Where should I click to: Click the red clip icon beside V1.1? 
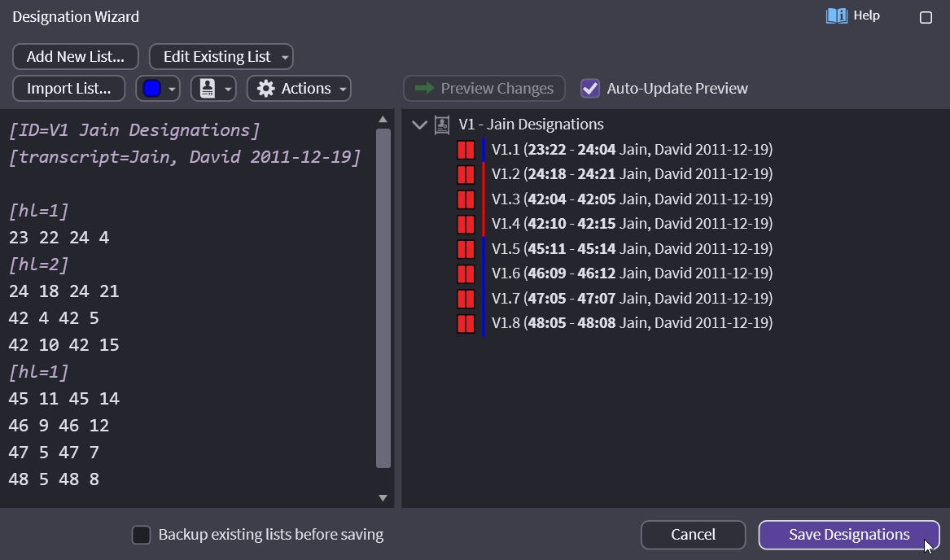[466, 150]
